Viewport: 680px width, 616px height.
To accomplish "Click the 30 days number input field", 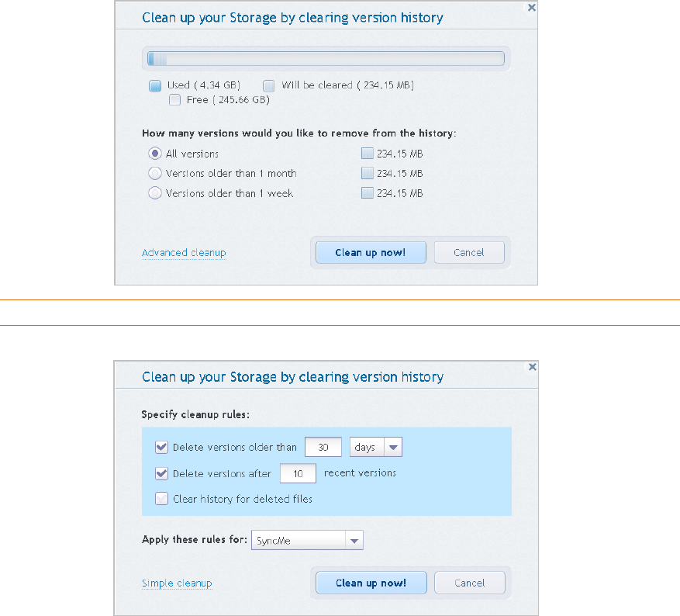I will pos(323,448).
